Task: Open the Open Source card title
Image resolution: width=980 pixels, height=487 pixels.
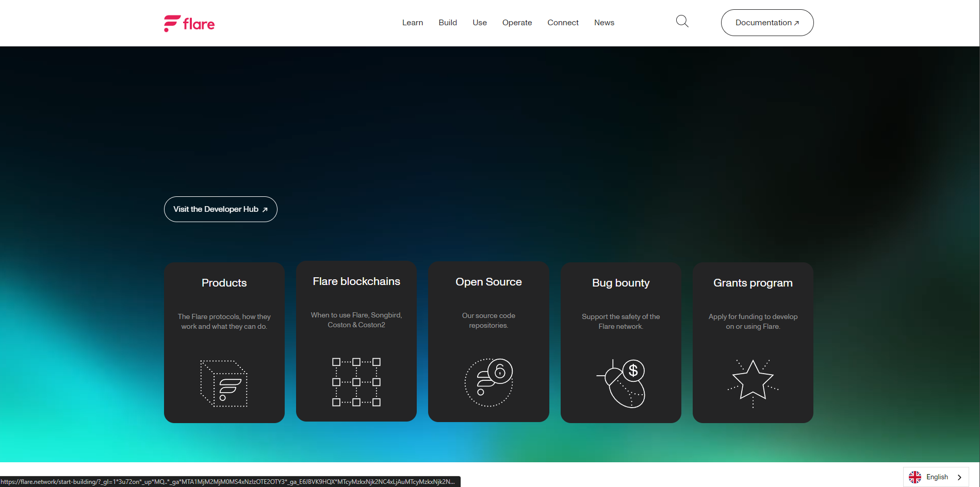Action: pos(488,282)
